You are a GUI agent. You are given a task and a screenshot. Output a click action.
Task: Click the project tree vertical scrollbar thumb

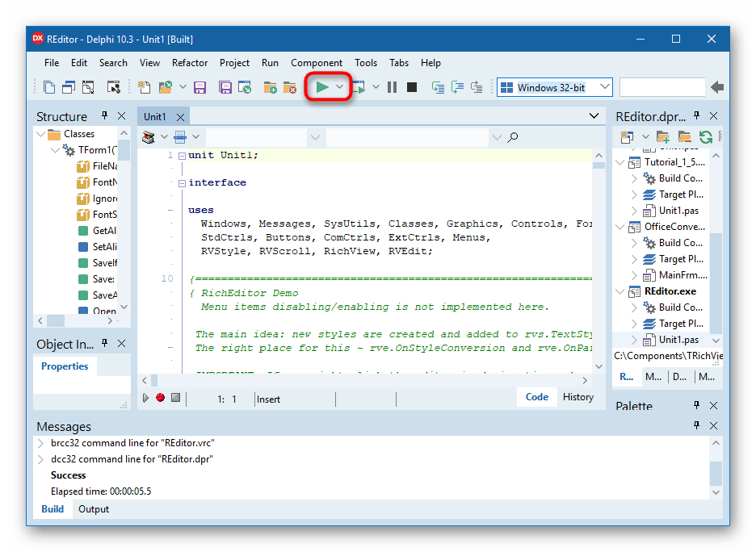pos(716,282)
